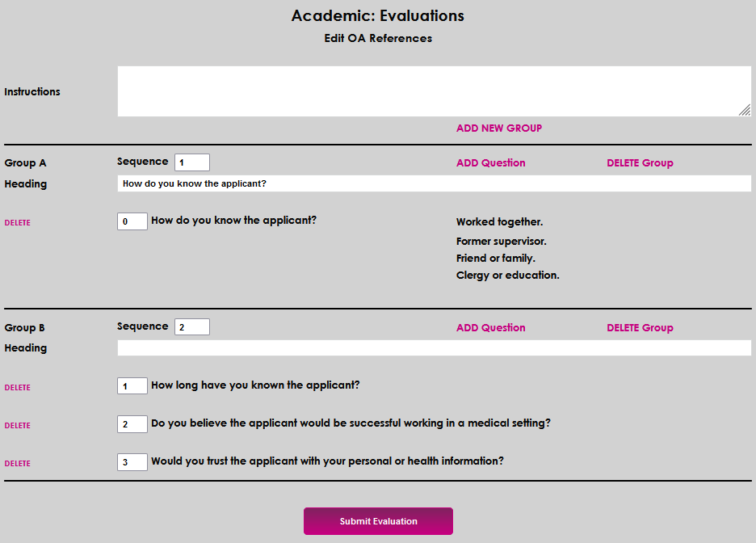756x543 pixels.
Task: Delete the medical setting question
Action: pos(18,426)
